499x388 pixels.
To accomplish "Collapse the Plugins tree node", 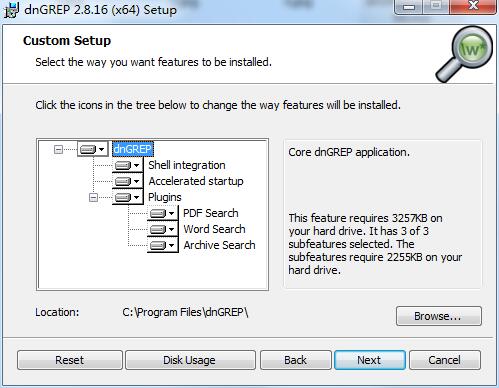I will click(x=93, y=197).
